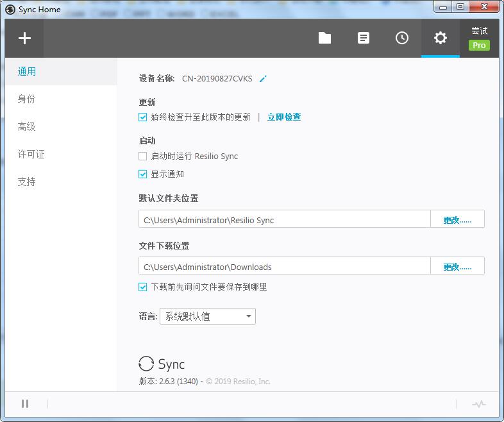
Task: Click device name CN-20190827CVKS text
Action: 217,79
